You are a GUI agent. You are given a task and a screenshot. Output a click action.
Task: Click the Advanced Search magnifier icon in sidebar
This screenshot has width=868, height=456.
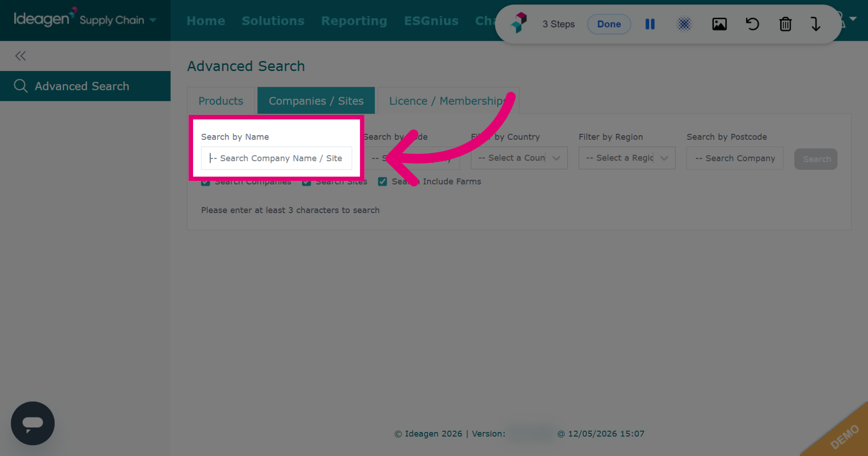coord(21,86)
